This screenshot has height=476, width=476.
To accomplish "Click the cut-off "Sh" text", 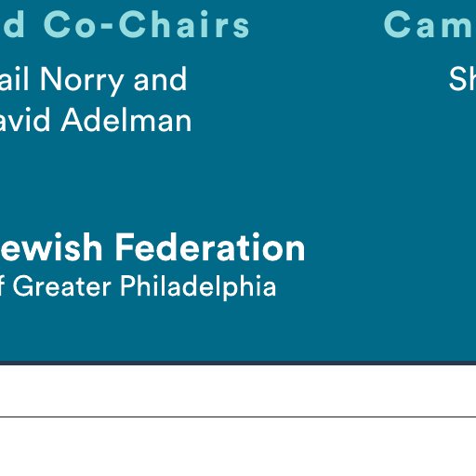I will (x=462, y=79).
